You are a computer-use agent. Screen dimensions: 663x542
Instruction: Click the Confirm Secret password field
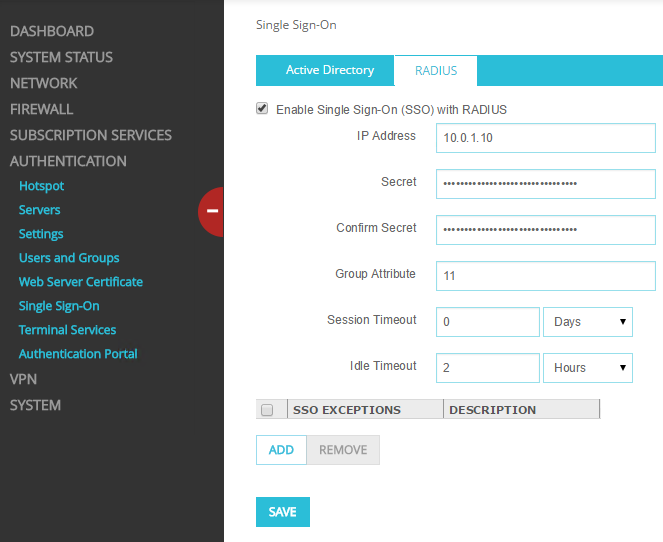(545, 230)
